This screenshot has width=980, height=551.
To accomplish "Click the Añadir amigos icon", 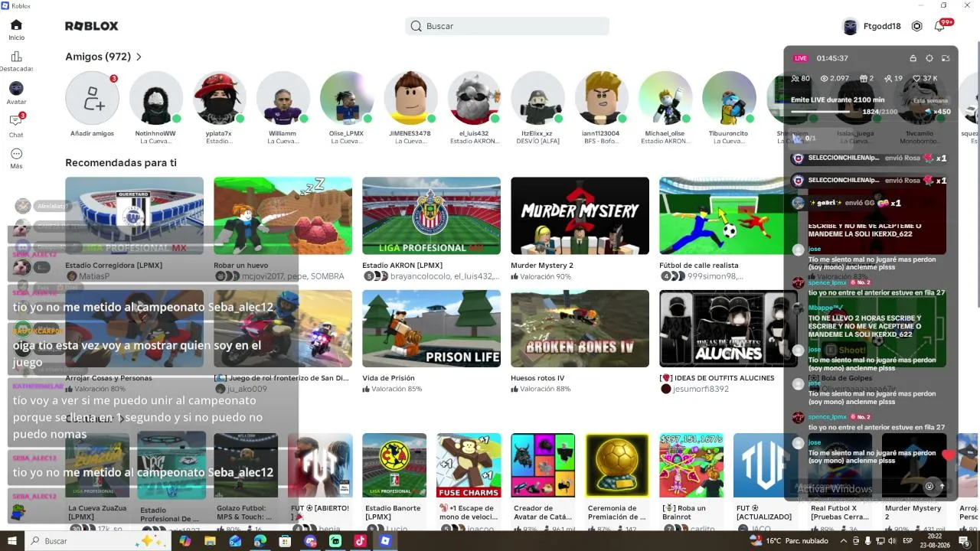I will click(92, 98).
